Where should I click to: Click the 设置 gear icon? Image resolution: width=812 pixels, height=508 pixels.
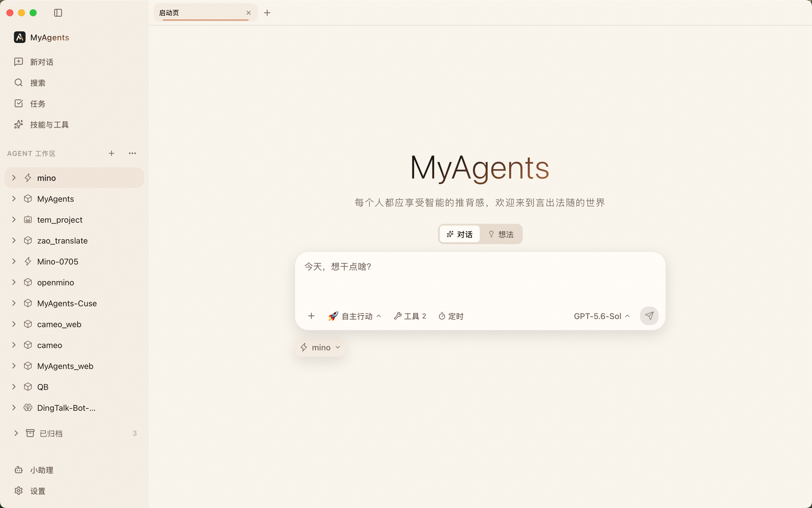point(19,491)
